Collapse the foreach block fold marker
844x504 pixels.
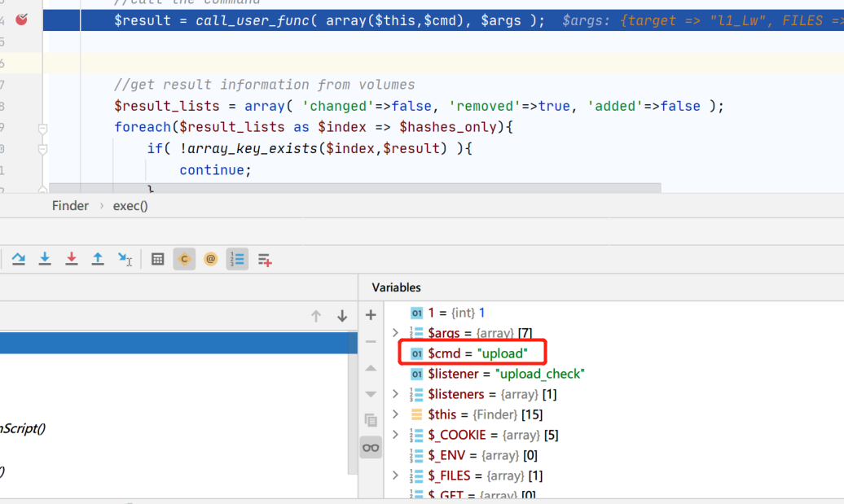pos(42,129)
